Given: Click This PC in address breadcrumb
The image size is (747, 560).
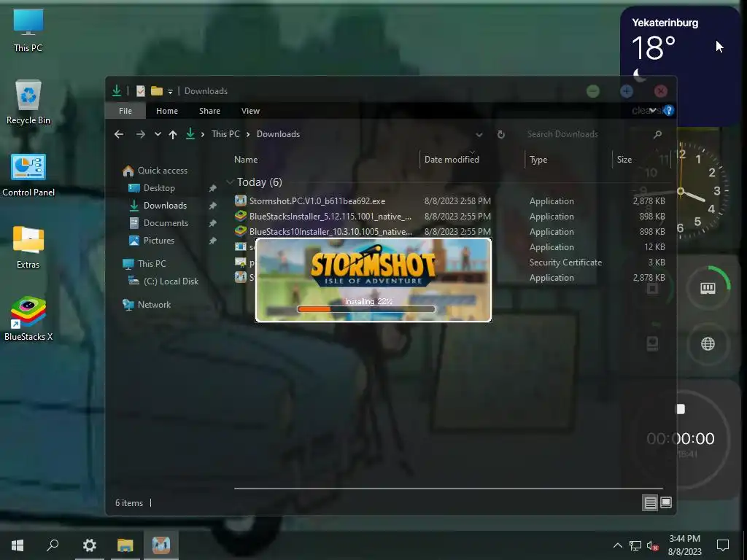Looking at the screenshot, I should pyautogui.click(x=225, y=134).
